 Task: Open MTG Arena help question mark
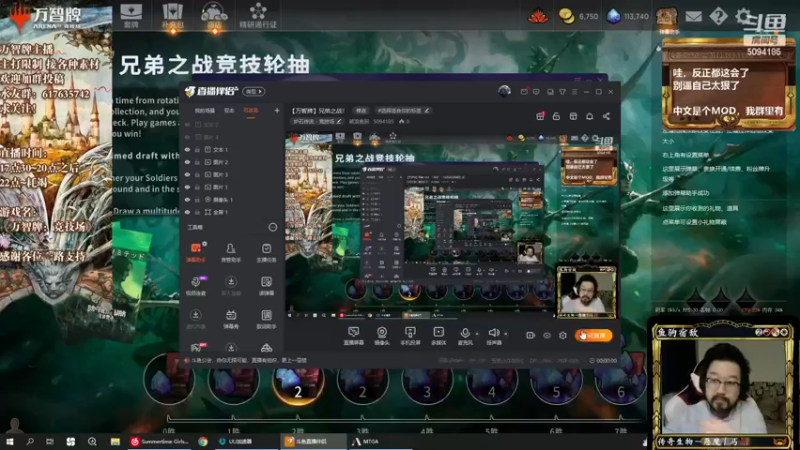pyautogui.click(x=718, y=16)
